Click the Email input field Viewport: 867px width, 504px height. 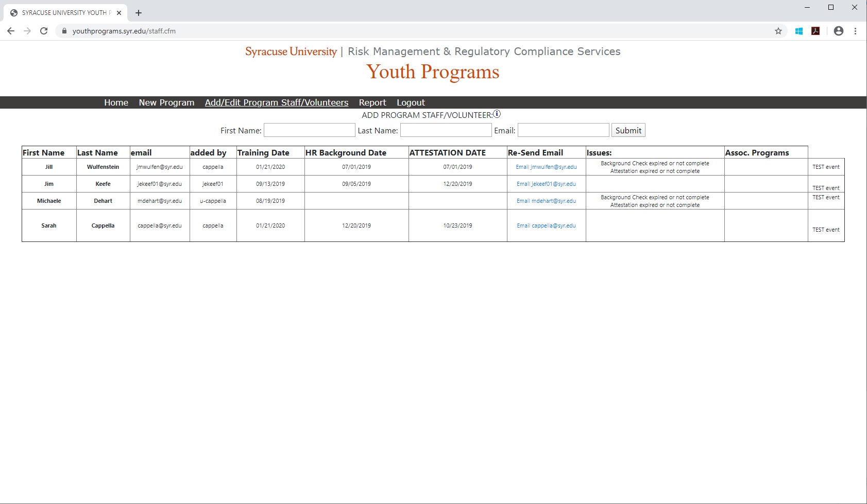click(564, 130)
